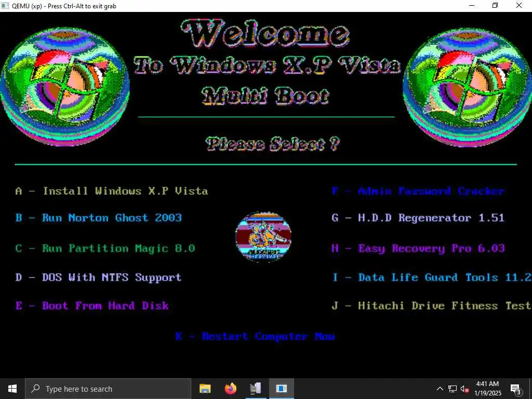Pick 'D - DOS With NTFS Support'
The image size is (532, 399).
tap(98, 277)
